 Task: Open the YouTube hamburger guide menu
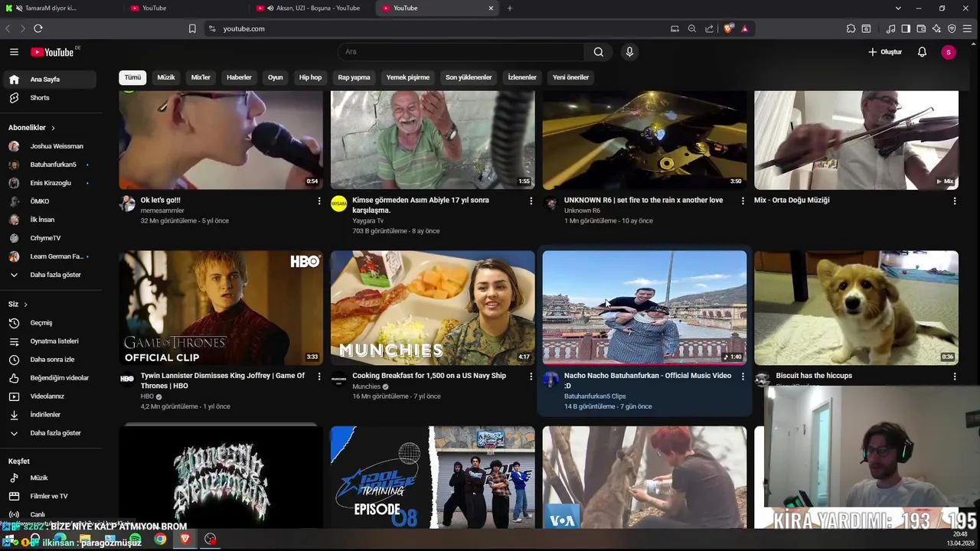14,52
